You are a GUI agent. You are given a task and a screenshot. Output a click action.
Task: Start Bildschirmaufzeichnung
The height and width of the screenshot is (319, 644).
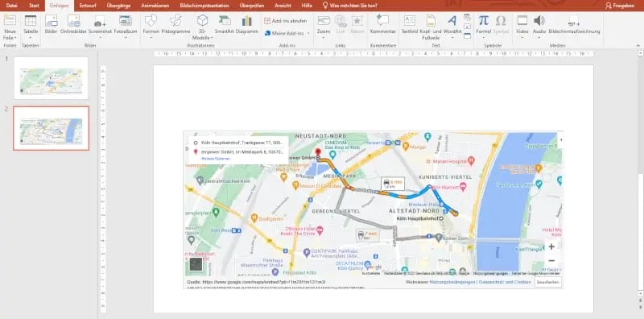click(x=574, y=25)
